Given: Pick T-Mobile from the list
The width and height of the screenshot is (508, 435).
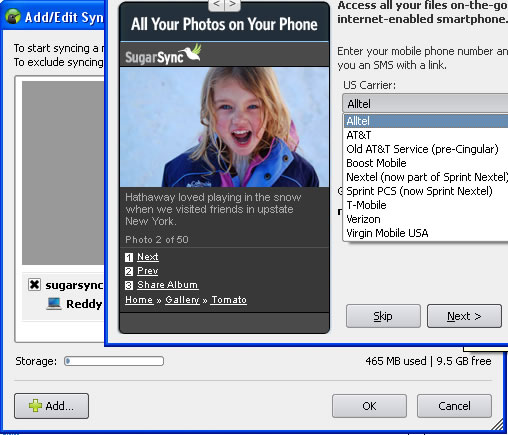Looking at the screenshot, I should [x=426, y=205].
